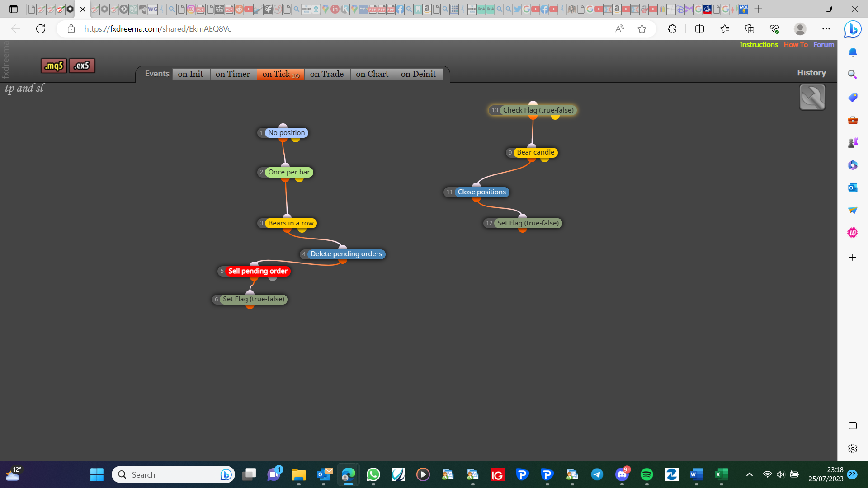
Task: Download the .mq5 source file
Action: [54, 66]
